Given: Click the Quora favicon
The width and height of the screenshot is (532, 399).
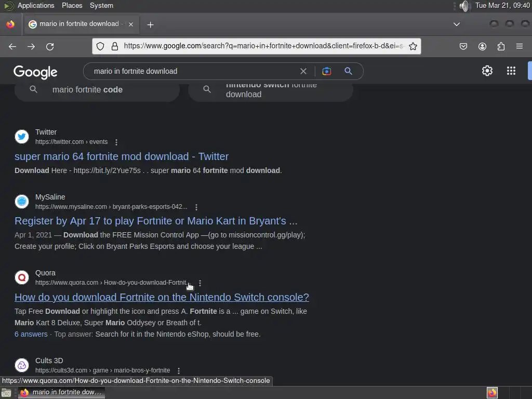Looking at the screenshot, I should coord(22,277).
